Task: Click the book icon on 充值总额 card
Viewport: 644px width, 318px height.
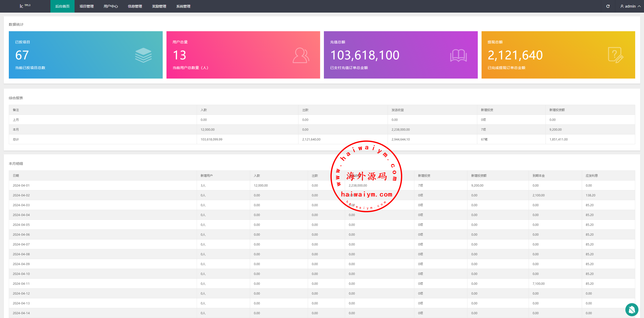Action: click(458, 55)
